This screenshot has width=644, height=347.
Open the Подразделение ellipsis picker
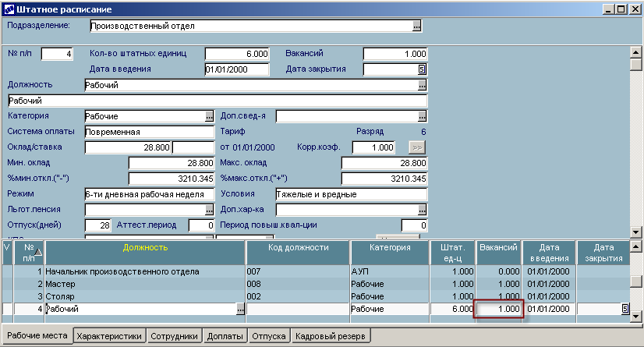coord(416,26)
